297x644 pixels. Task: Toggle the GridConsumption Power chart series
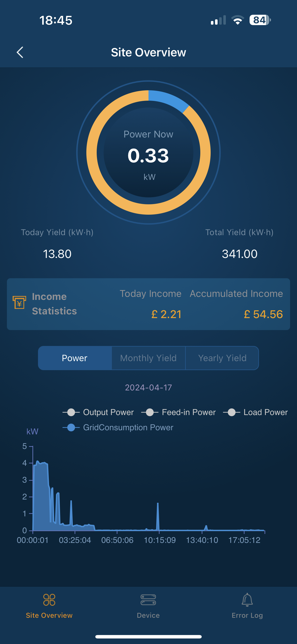coord(118,427)
